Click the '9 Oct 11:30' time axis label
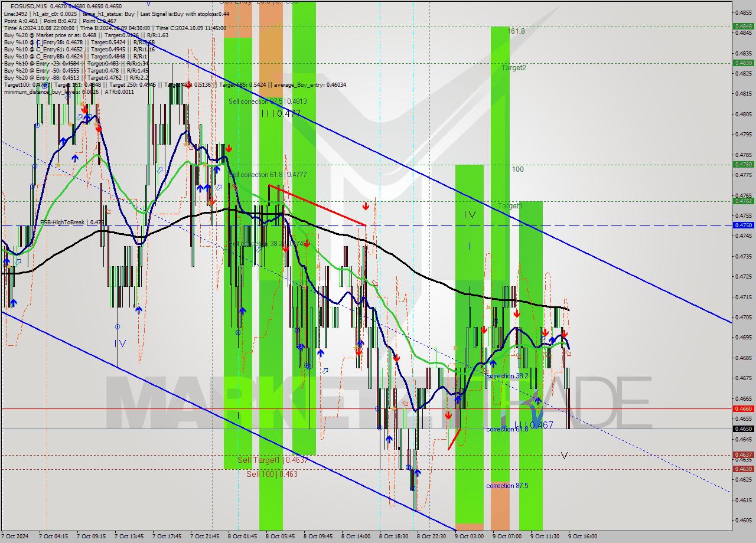 pyautogui.click(x=545, y=537)
